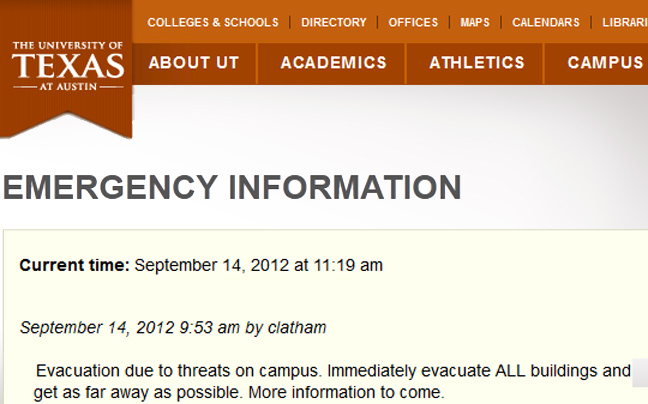Click the 9:53 am post date text
Screen dimensions: 648x404
(210, 328)
